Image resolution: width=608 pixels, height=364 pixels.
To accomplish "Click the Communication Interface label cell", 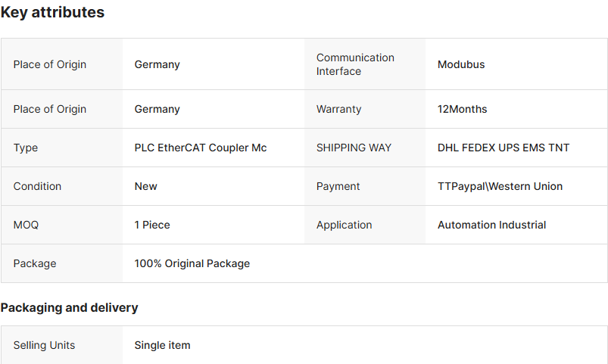I will click(x=355, y=64).
